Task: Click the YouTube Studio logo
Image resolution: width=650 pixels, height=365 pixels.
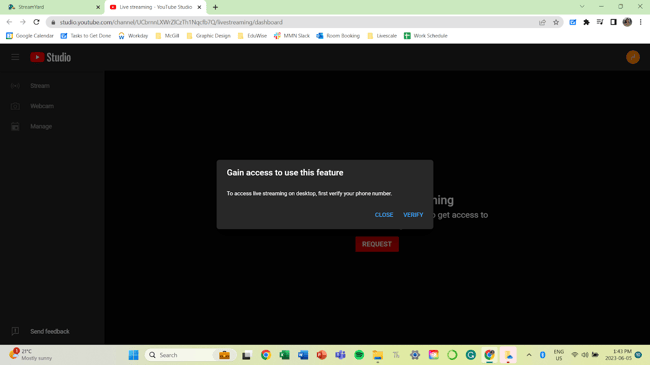Action: pyautogui.click(x=51, y=57)
